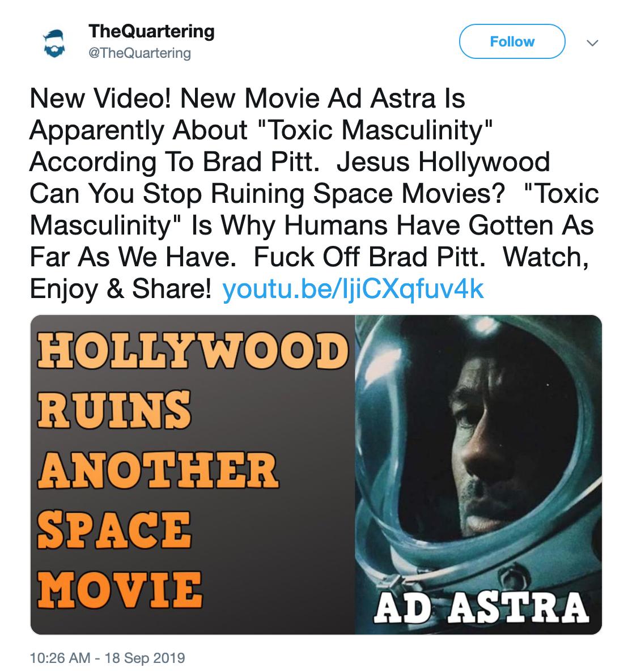Open TheQuartering bold display name
The image size is (628, 672).
(x=151, y=32)
